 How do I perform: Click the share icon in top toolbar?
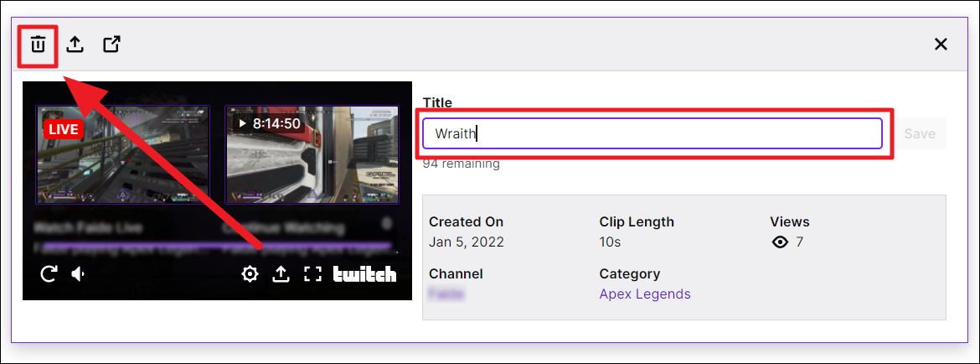(75, 44)
